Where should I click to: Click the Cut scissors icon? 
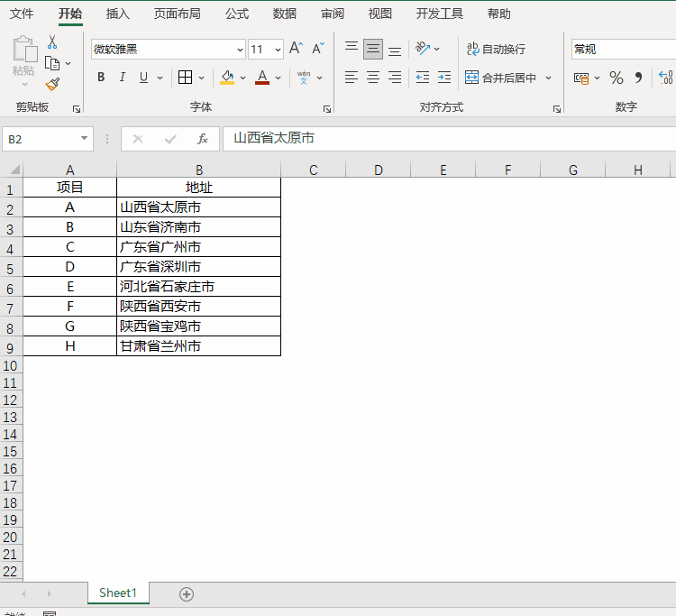click(52, 42)
